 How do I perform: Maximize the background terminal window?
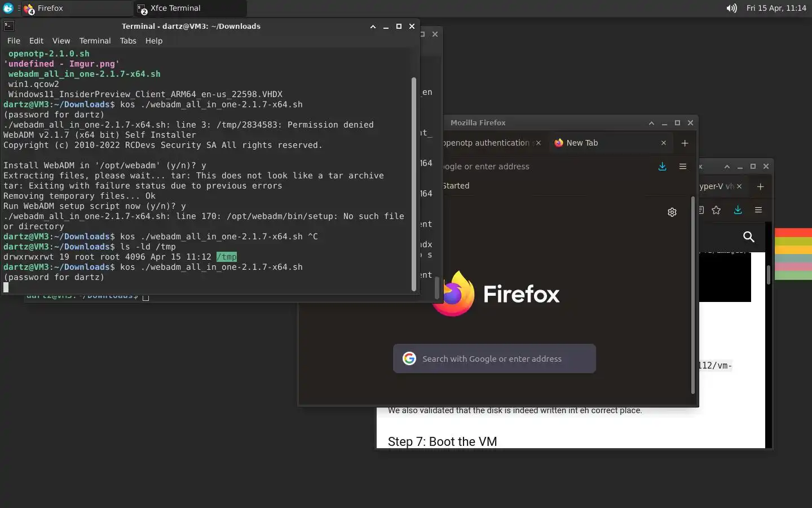pyautogui.click(x=422, y=34)
